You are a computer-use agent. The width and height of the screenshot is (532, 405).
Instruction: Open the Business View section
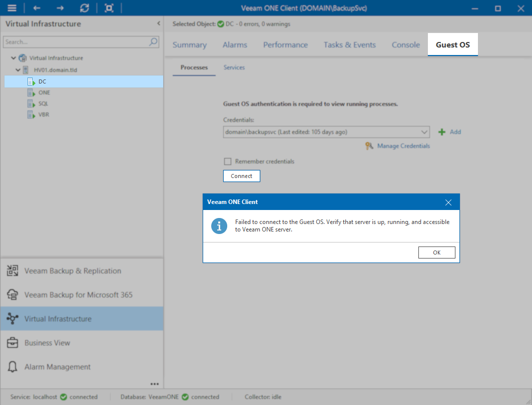tap(82, 342)
